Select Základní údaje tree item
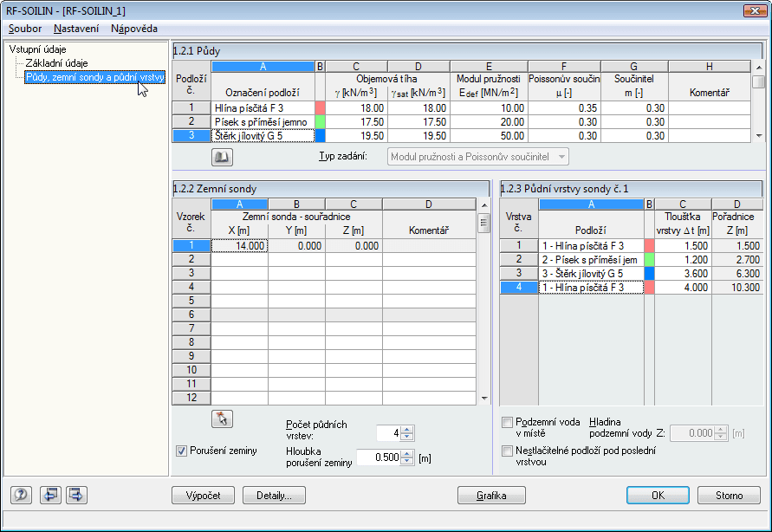Screen dimensions: 772x532 click(56, 63)
